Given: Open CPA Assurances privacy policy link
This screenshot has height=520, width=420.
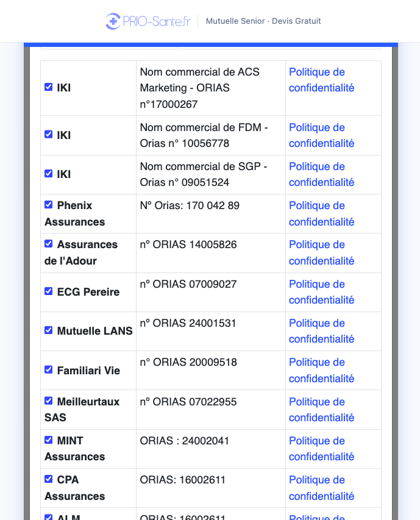Looking at the screenshot, I should [x=321, y=488].
